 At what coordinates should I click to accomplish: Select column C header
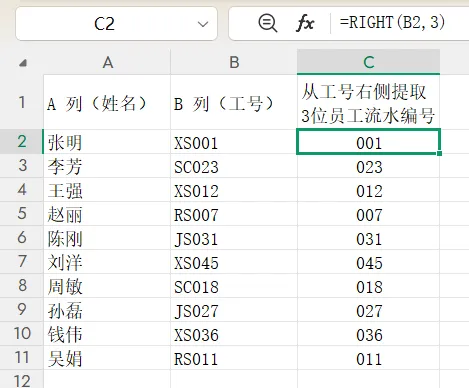[x=368, y=62]
